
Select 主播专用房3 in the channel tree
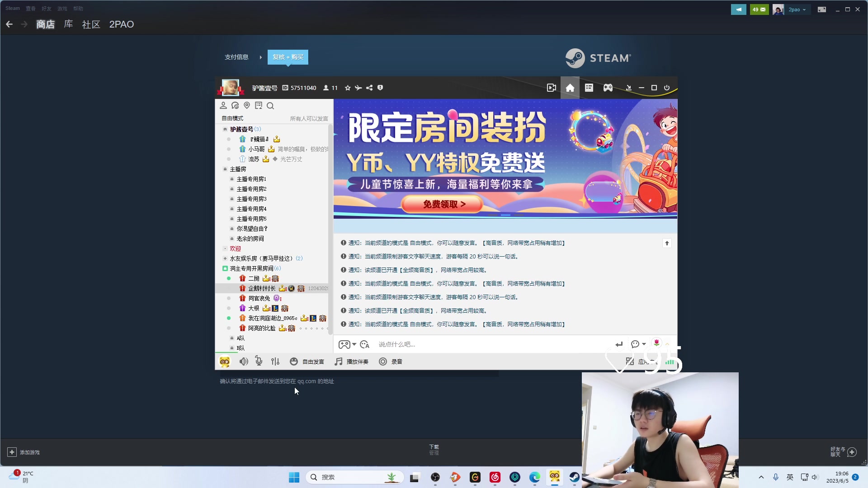click(x=251, y=199)
